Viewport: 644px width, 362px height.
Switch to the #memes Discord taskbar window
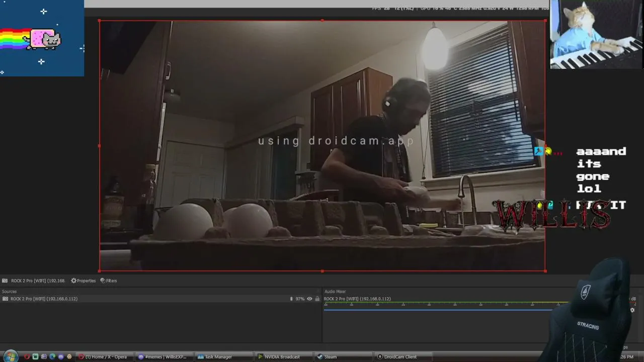(164, 357)
